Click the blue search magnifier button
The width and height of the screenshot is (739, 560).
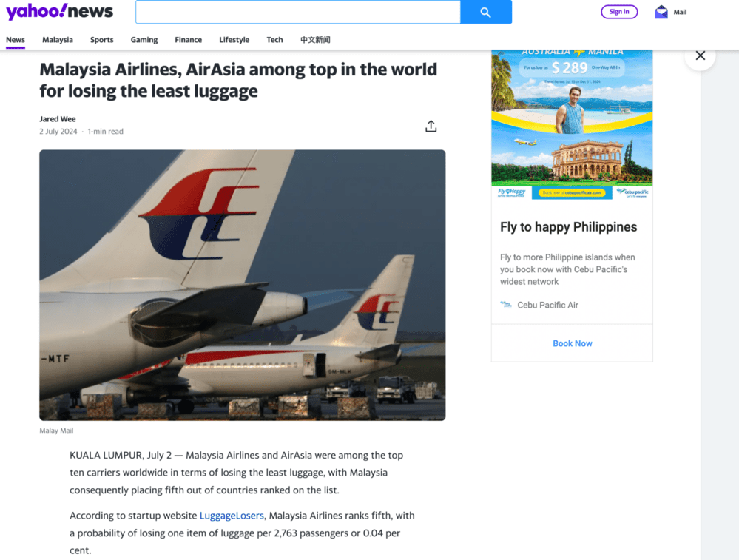486,13
